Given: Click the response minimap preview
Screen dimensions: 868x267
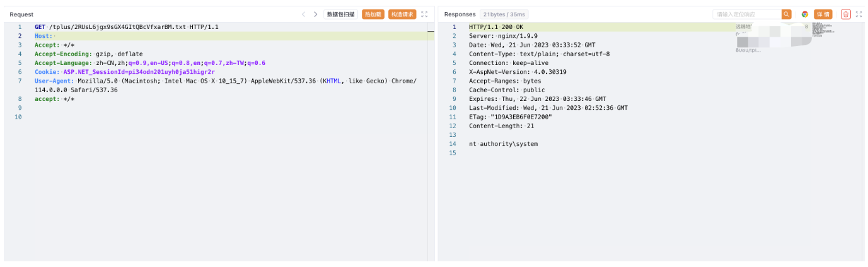Looking at the screenshot, I should tap(823, 28).
